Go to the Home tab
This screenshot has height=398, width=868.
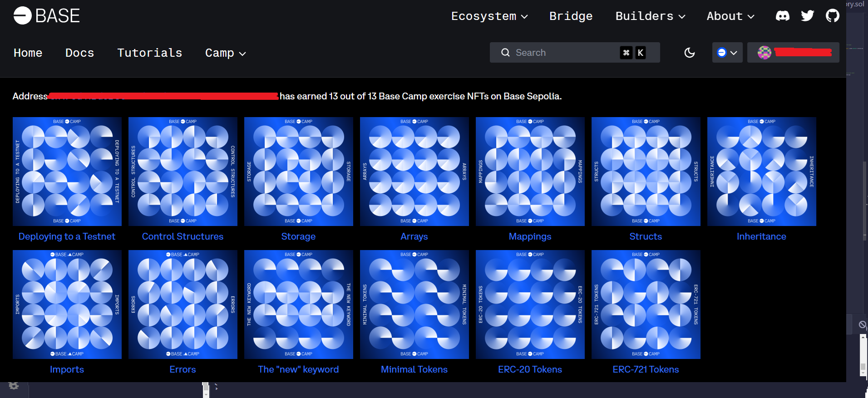(28, 53)
